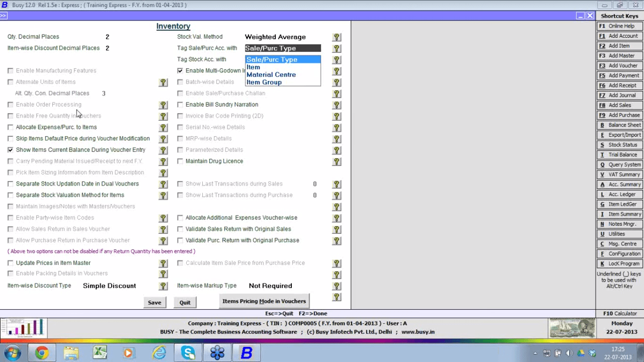Open help icon for Item-wise Markup Type

337,286
